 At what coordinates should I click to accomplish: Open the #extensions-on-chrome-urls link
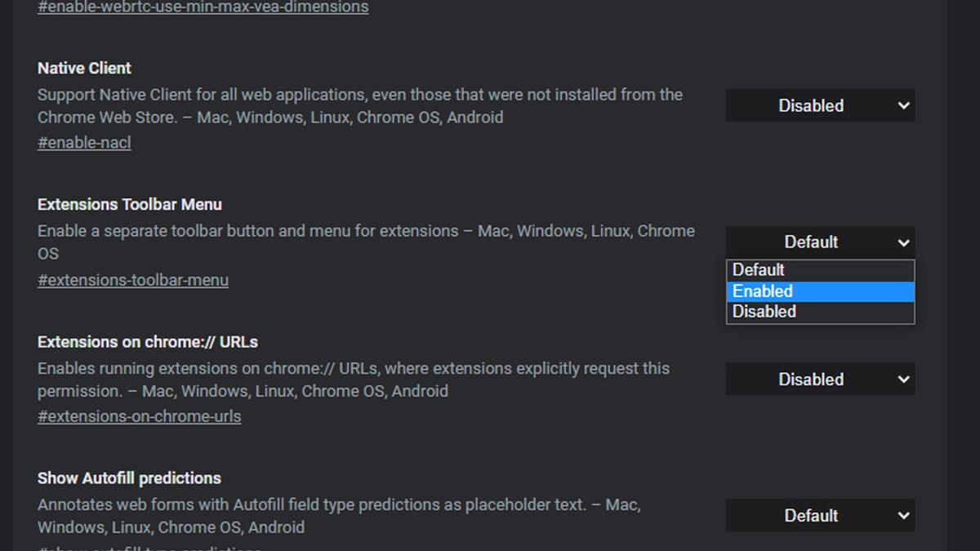[x=140, y=416]
